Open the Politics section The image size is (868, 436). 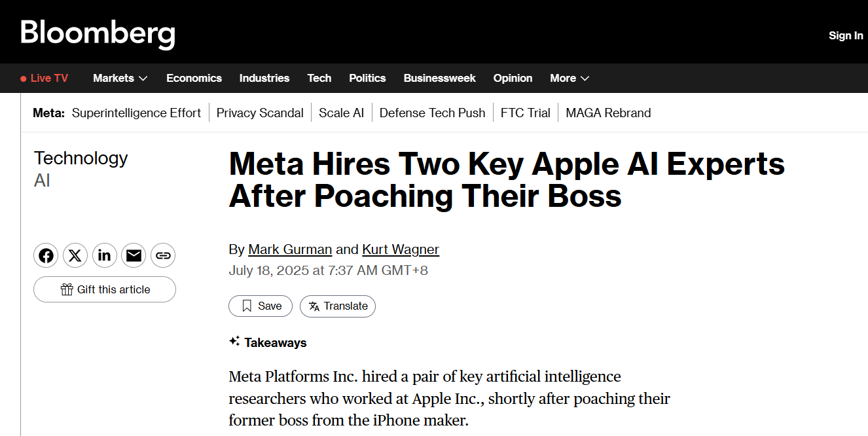pyautogui.click(x=367, y=78)
